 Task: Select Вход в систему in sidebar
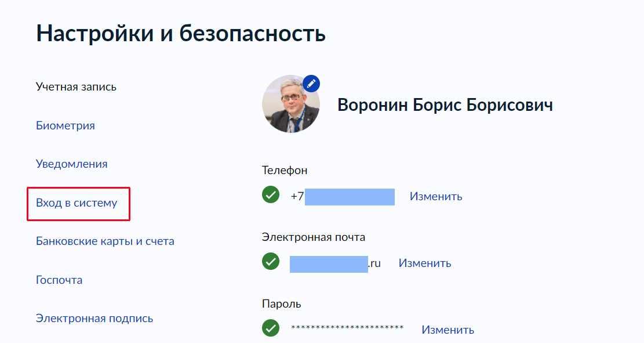point(77,203)
